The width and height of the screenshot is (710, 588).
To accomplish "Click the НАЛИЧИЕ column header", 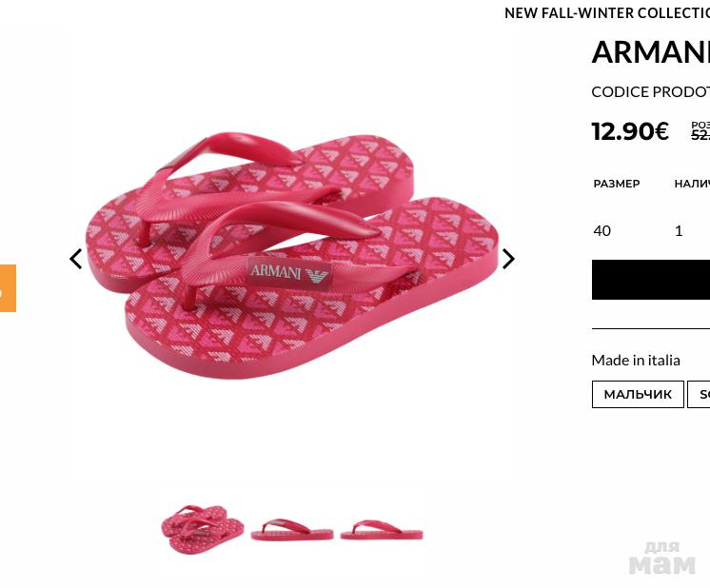I will coord(692,184).
